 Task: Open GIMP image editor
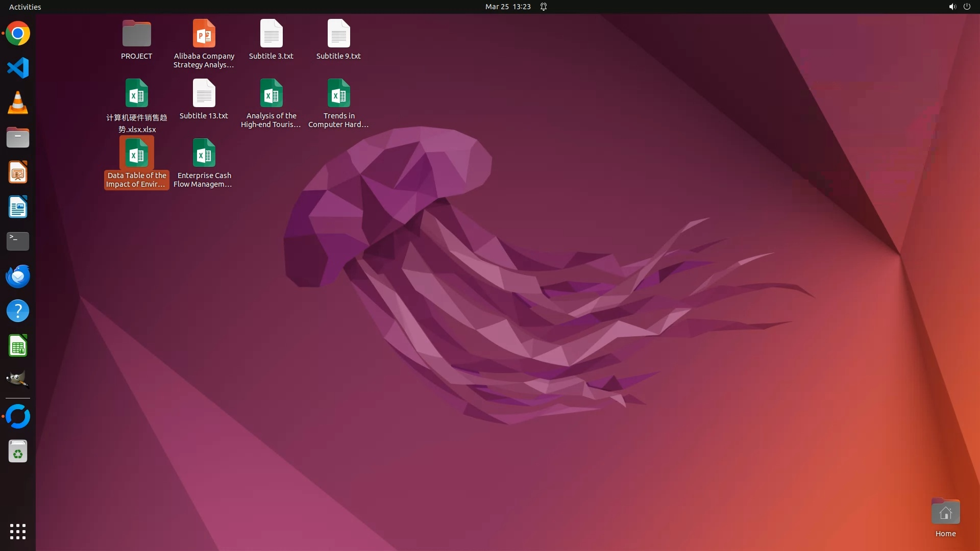(x=18, y=380)
